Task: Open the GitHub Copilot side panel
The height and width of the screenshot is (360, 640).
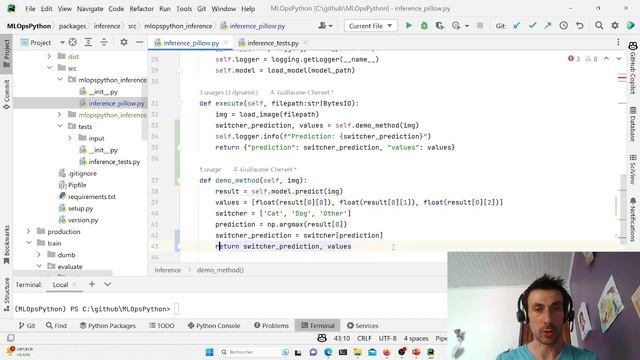Action: pos(633,67)
